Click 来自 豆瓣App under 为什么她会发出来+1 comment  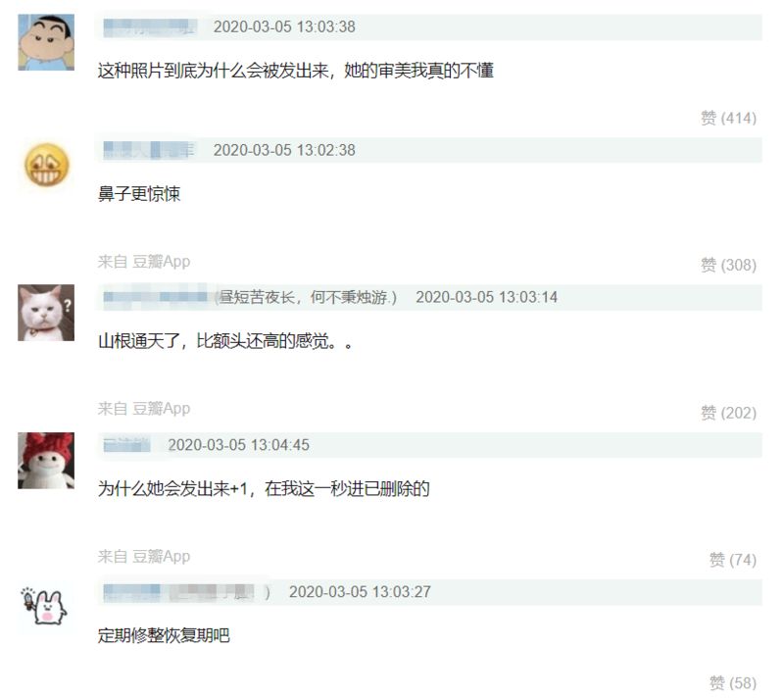pos(144,556)
